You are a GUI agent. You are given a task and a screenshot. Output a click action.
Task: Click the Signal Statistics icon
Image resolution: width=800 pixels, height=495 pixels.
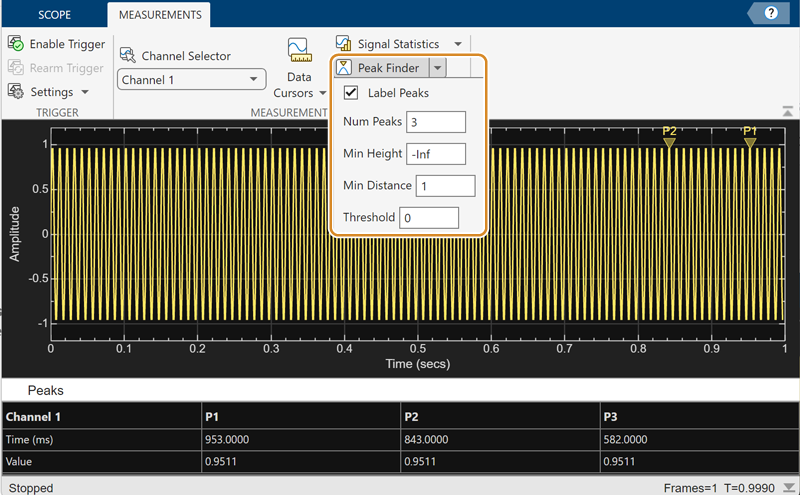pyautogui.click(x=344, y=44)
